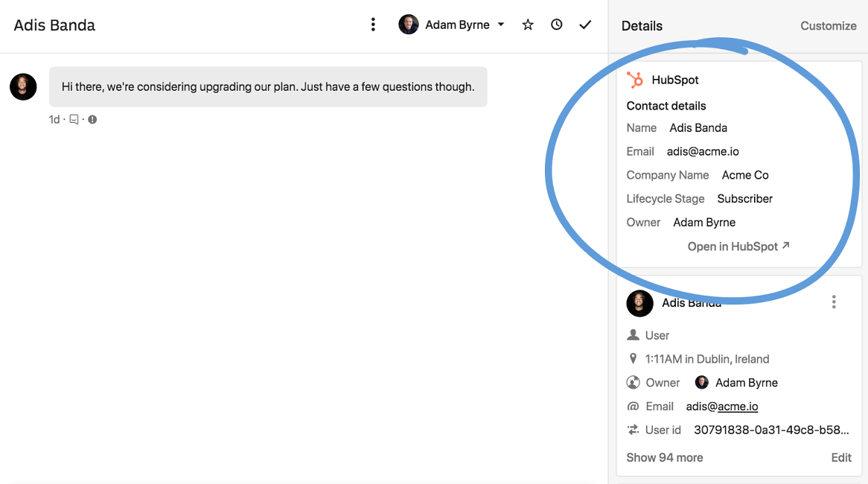This screenshot has height=484, width=868.
Task: Click the location pin icon
Action: (633, 359)
